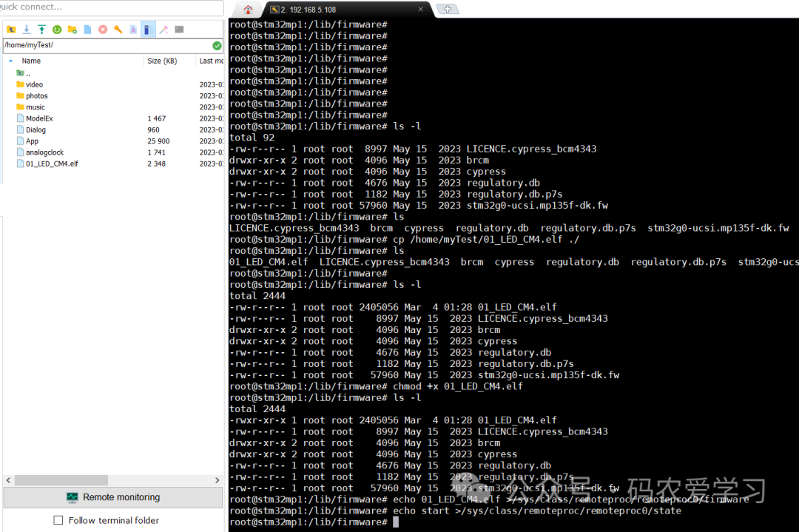Click the Remote monitoring button
Screen dimensions: 799x532
[x=113, y=497]
